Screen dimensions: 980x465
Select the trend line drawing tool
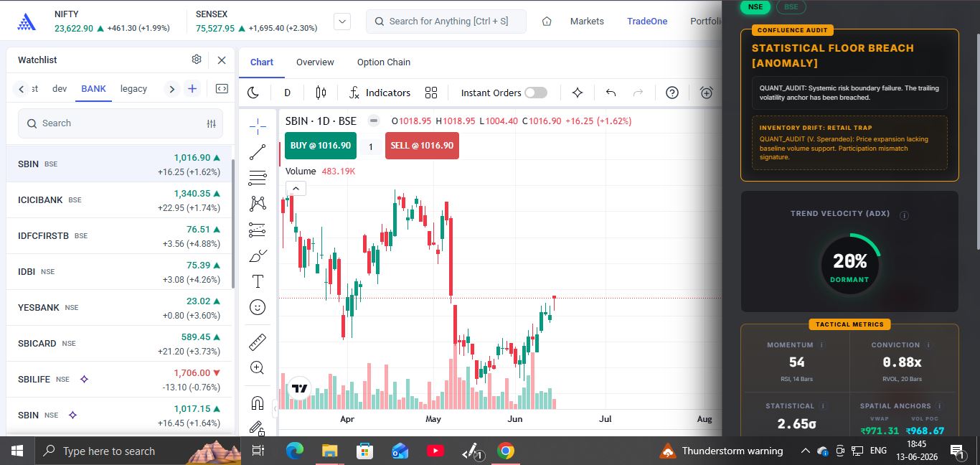[258, 152]
